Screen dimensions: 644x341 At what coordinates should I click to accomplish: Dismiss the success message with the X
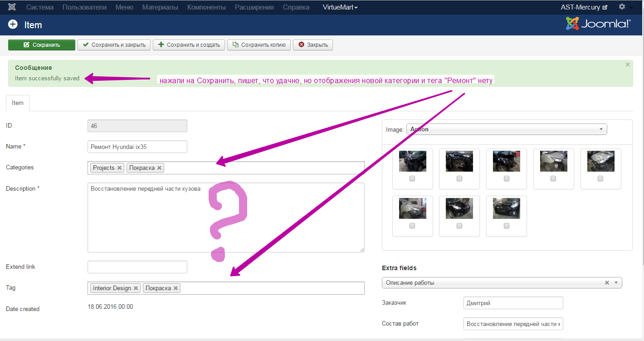[628, 65]
